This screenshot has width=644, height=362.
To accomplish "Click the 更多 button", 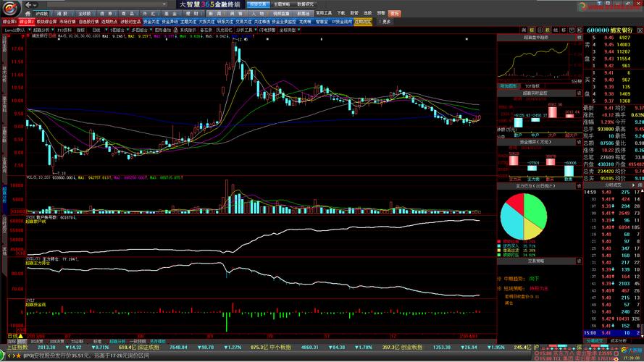I will [x=387, y=22].
